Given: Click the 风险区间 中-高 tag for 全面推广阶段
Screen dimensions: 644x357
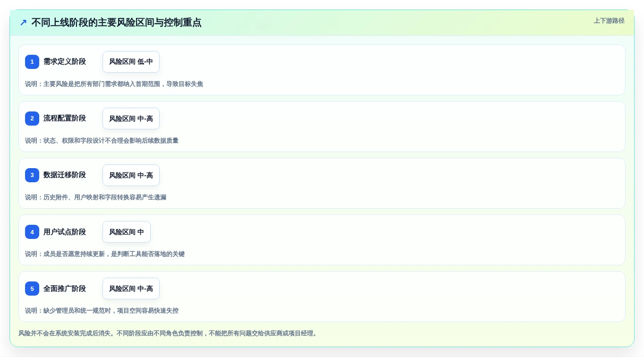Looking at the screenshot, I should click(x=131, y=289).
